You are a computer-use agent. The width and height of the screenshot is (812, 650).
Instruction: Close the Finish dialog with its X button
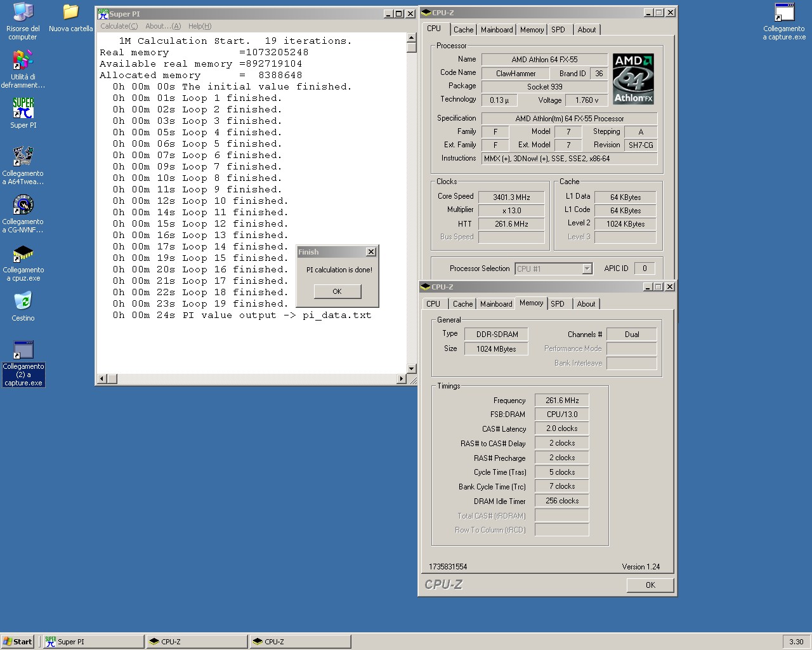[371, 252]
